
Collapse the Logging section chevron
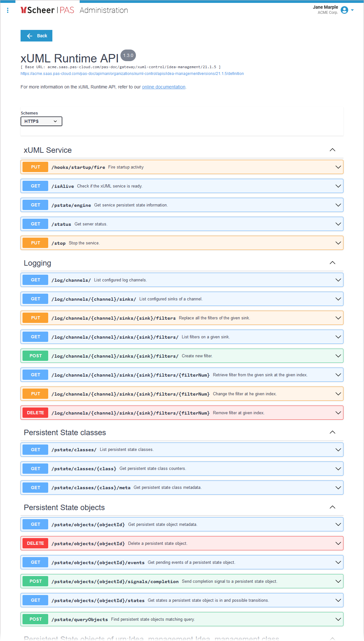333,263
